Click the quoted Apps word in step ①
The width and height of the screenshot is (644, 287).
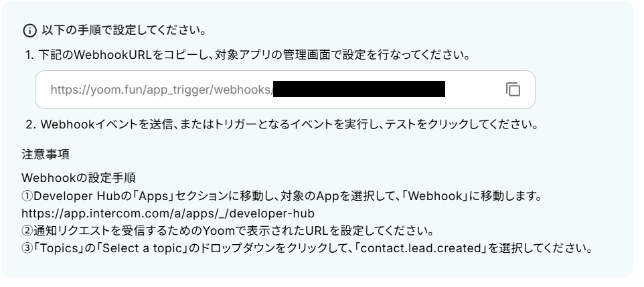(155, 196)
